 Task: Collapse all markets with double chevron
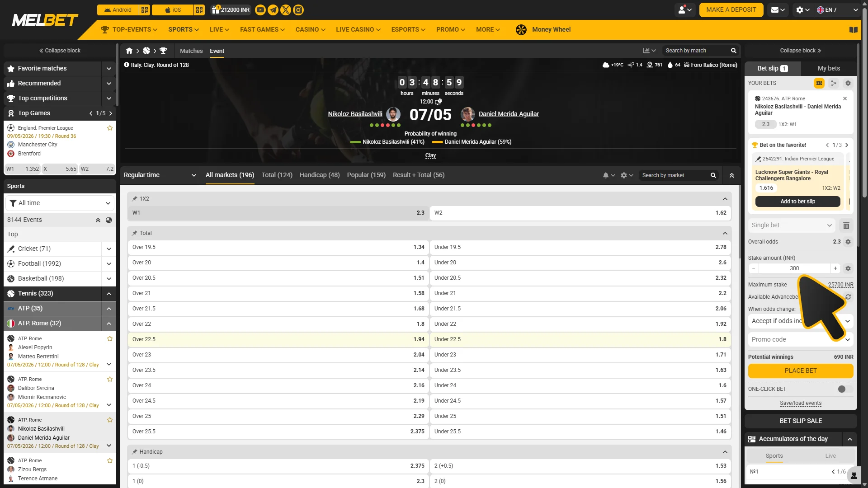coord(731,175)
